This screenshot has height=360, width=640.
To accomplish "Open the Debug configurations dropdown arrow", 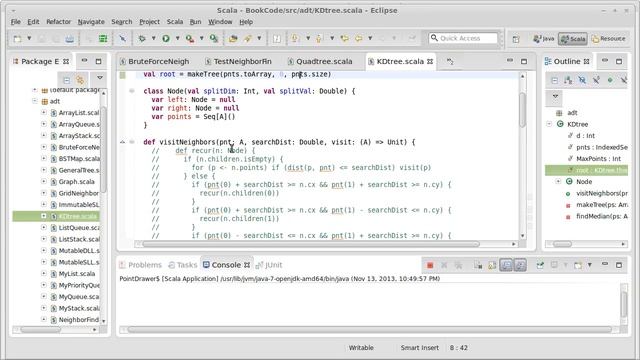I will coord(153,38).
